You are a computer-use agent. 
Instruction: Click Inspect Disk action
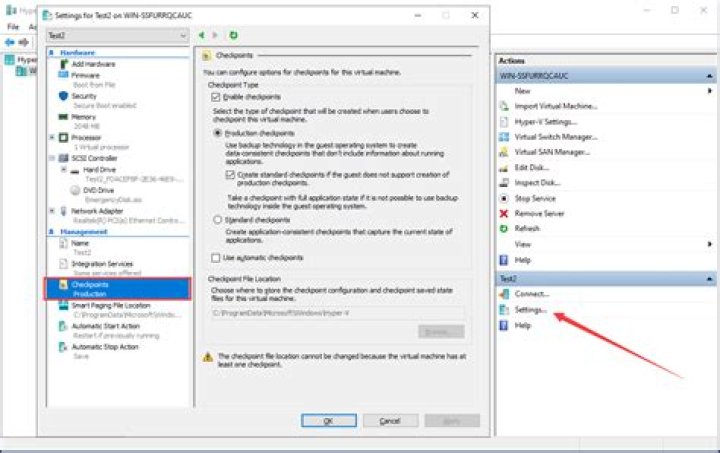coord(537,183)
